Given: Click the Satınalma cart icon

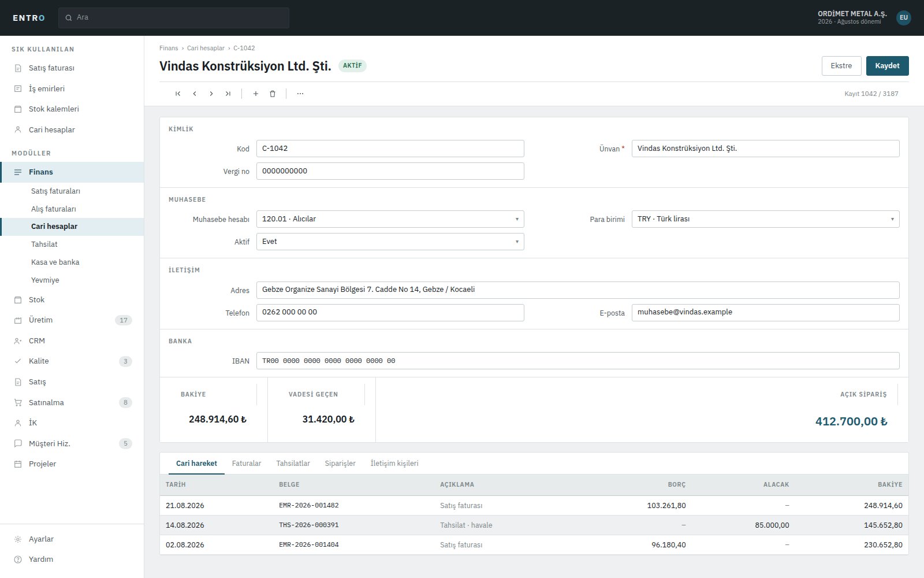Looking at the screenshot, I should point(18,403).
